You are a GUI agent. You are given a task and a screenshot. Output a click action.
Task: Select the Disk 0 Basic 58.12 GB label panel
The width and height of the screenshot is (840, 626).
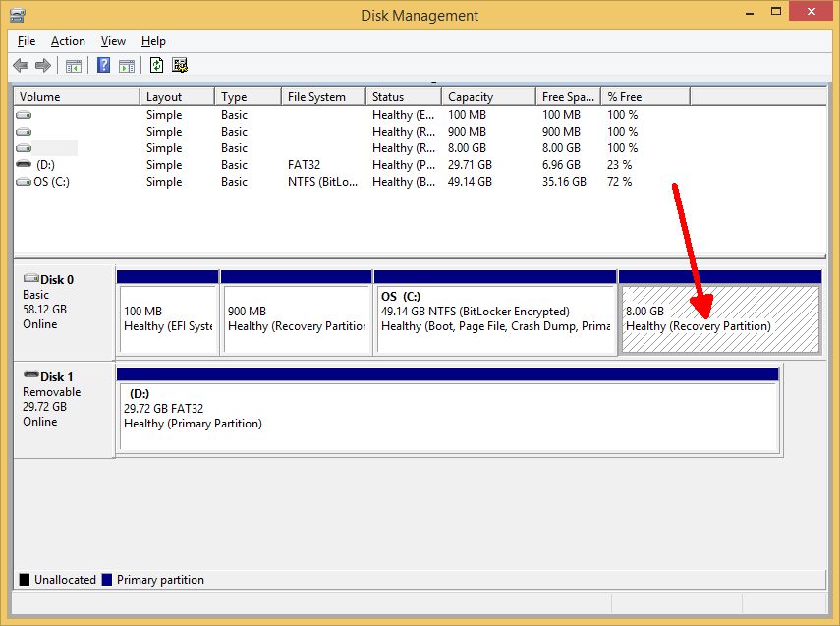pos(64,313)
